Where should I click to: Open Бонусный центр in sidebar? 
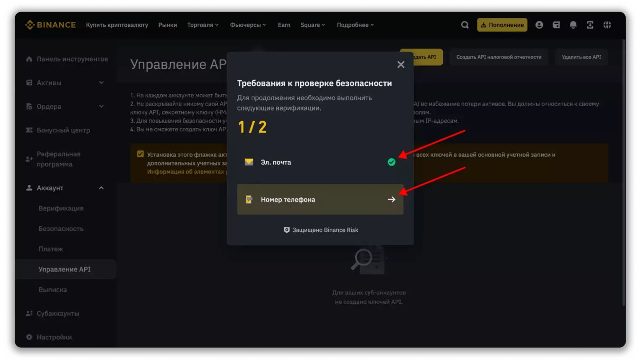point(63,130)
